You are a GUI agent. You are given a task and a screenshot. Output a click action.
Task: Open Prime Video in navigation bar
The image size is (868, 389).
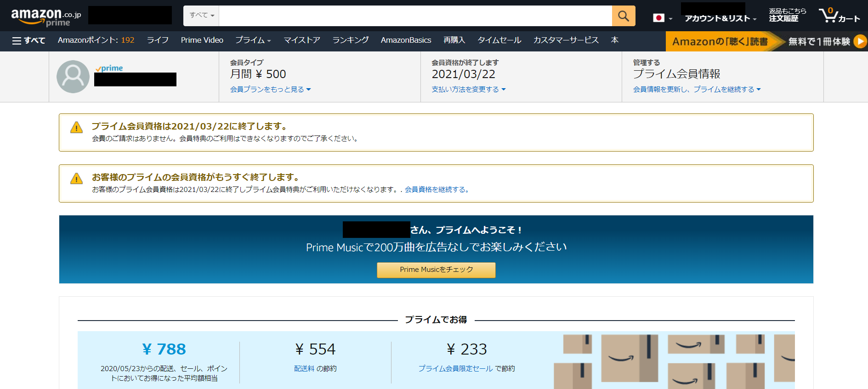point(202,40)
